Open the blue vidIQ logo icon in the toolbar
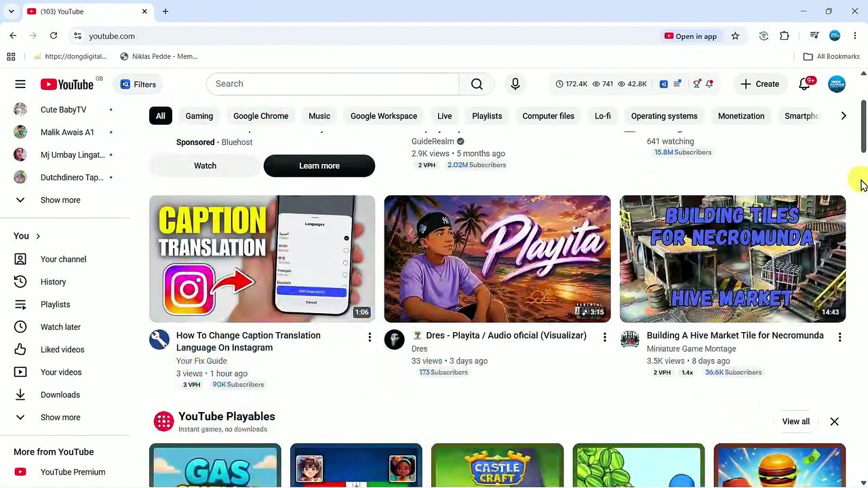The width and height of the screenshot is (868, 488). (x=663, y=84)
